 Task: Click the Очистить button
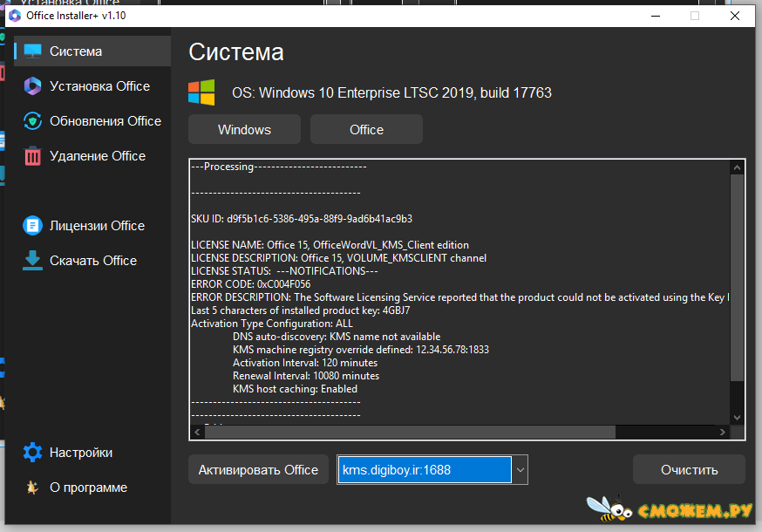tap(689, 470)
